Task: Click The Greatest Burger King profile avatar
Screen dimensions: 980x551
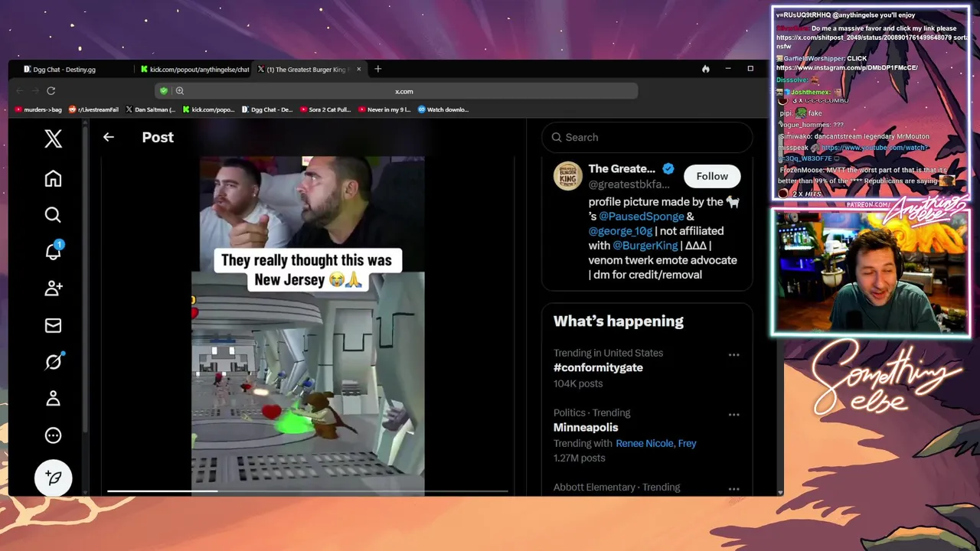Action: pyautogui.click(x=568, y=176)
